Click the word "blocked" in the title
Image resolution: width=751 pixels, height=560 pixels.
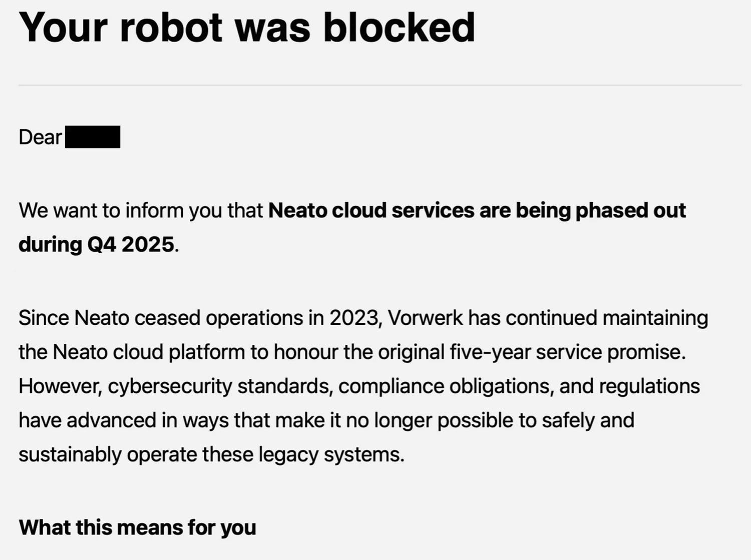coord(399,28)
